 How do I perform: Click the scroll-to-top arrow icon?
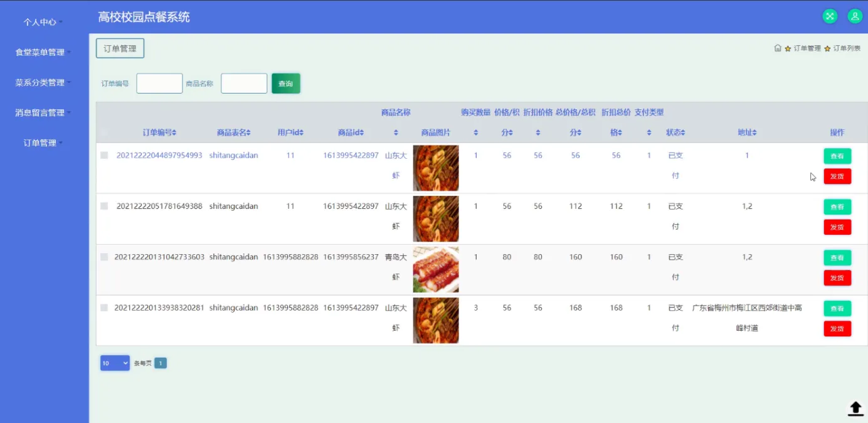855,408
